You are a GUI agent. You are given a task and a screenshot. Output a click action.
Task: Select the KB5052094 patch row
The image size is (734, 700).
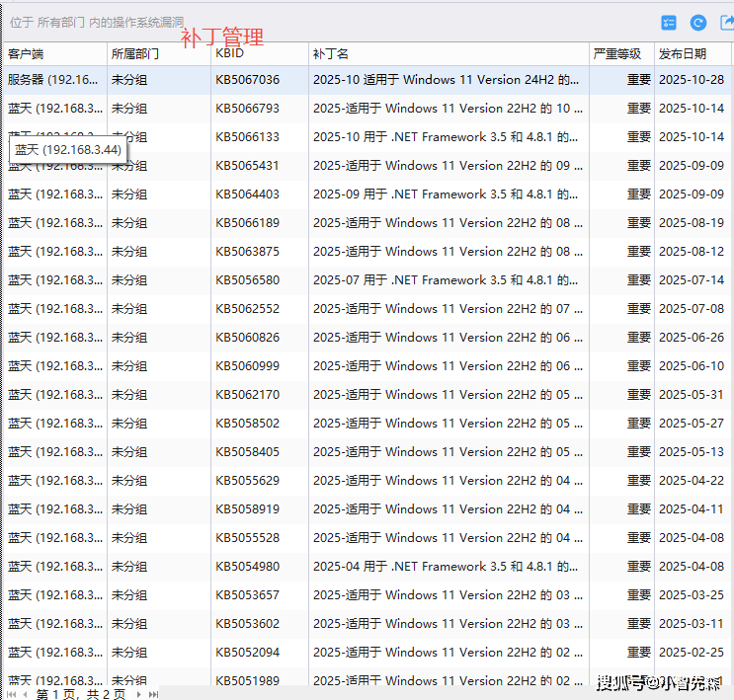[247, 653]
